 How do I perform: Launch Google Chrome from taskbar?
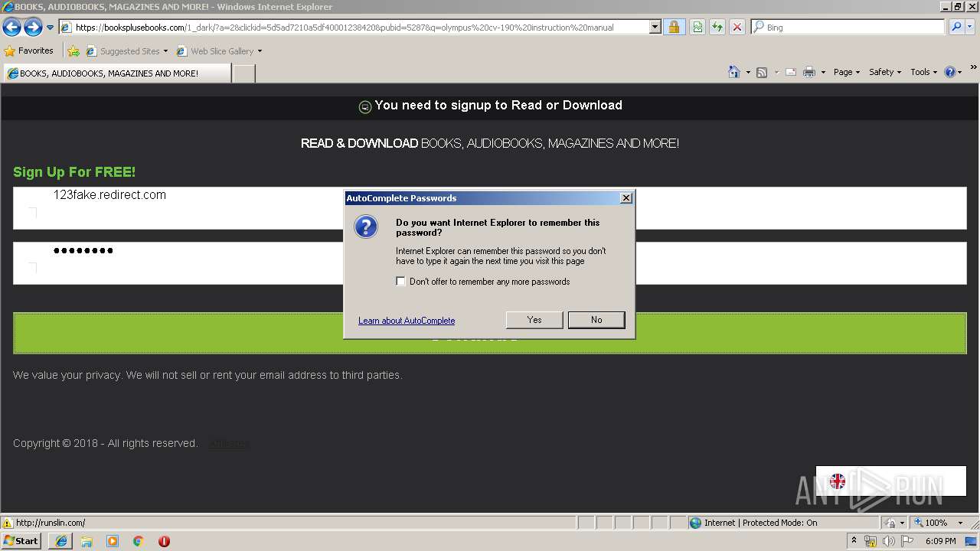click(x=138, y=541)
